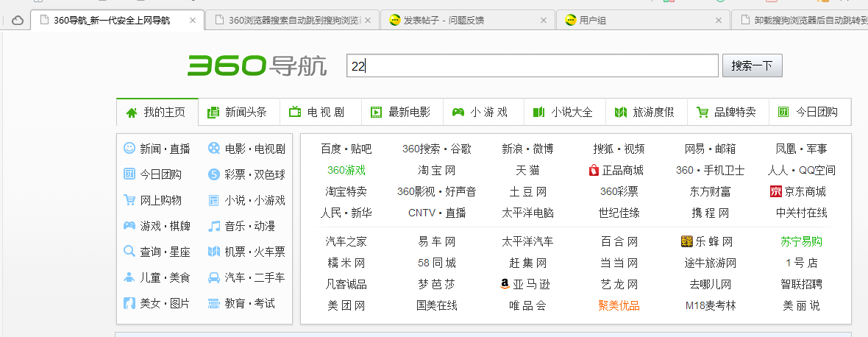Open the 唯品会 link
This screenshot has width=868, height=337.
click(x=527, y=305)
